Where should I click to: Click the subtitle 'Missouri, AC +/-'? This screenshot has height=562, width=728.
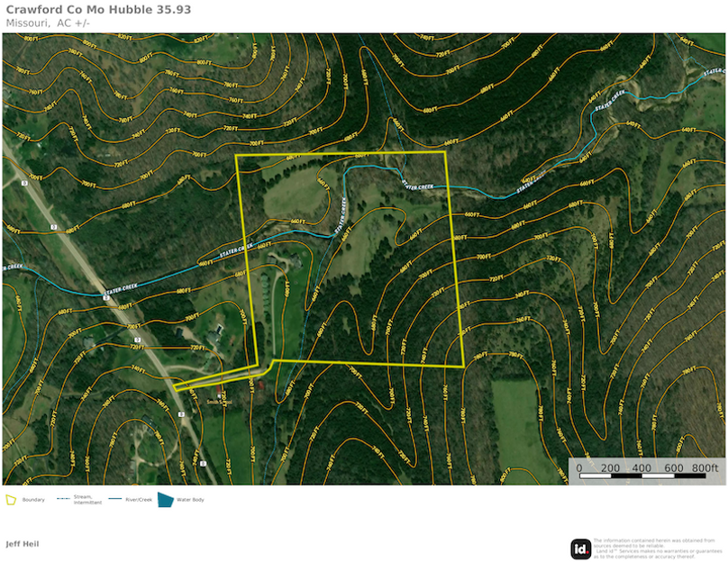(48, 23)
